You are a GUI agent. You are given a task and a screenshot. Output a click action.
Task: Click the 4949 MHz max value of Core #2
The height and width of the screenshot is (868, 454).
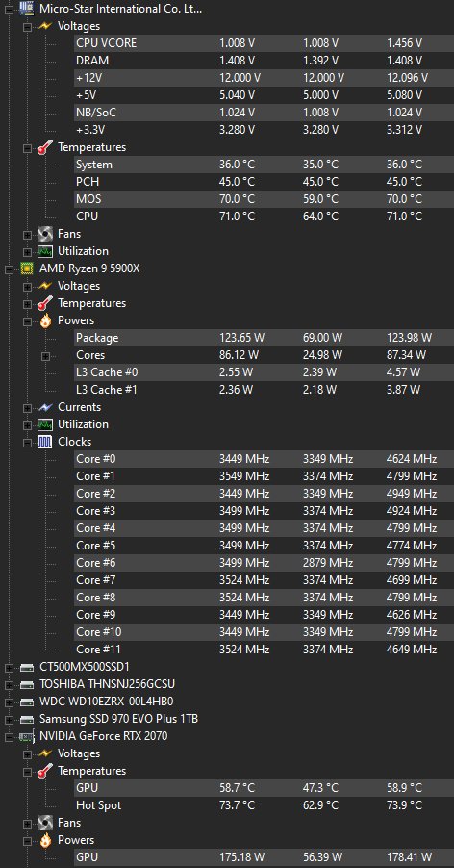412,494
